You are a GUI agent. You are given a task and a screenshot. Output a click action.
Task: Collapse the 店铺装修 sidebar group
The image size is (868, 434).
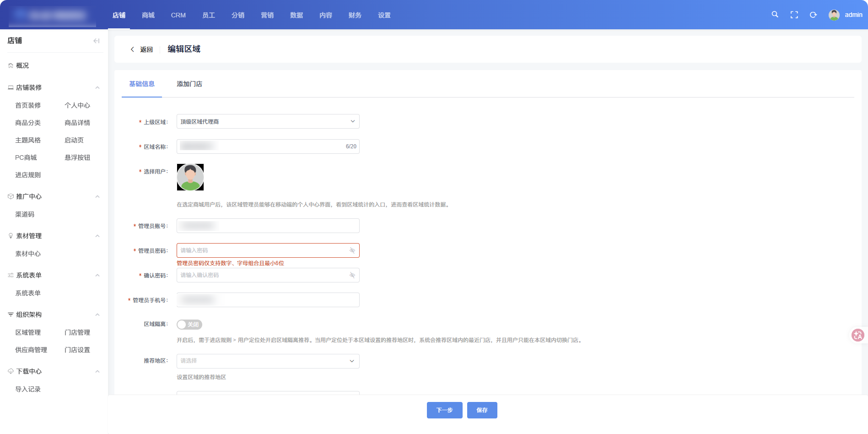(97, 87)
